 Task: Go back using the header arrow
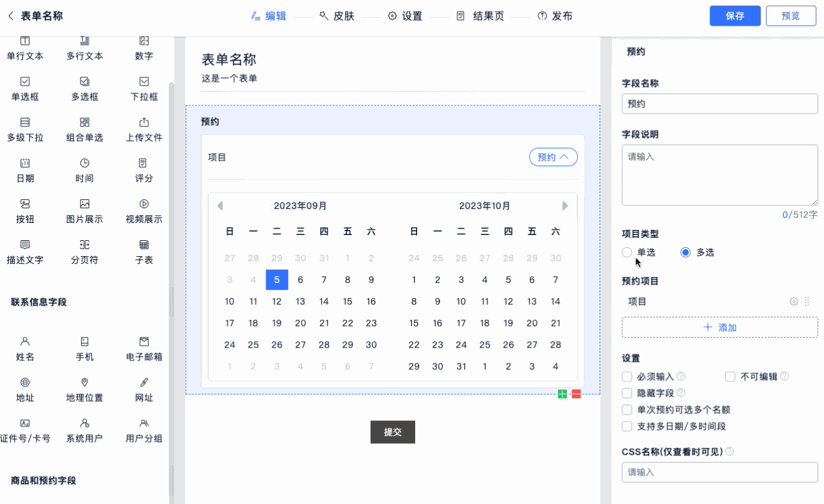pos(10,16)
